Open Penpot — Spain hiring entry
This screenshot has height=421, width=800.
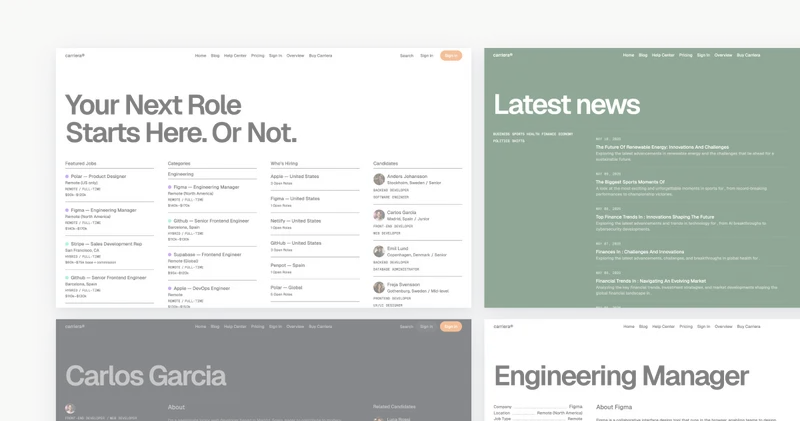(x=288, y=265)
